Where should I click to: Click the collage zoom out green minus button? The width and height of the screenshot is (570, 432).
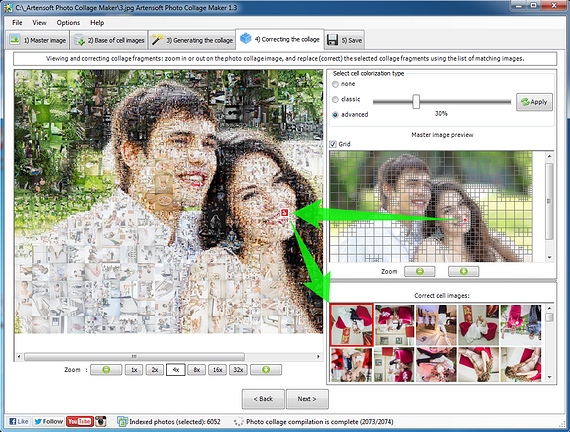point(106,370)
